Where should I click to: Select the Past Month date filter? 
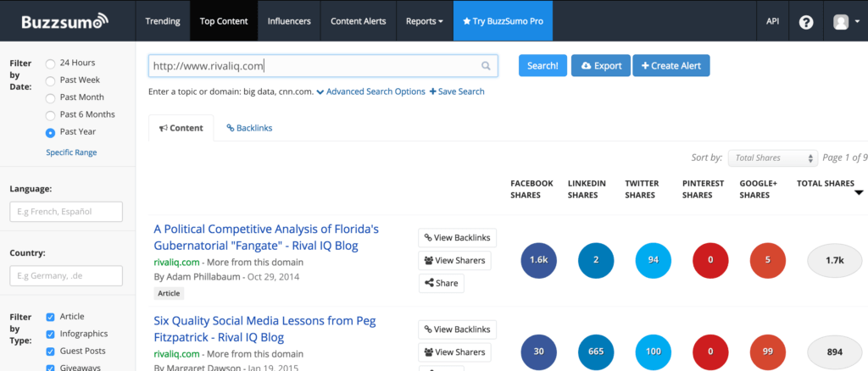point(50,98)
